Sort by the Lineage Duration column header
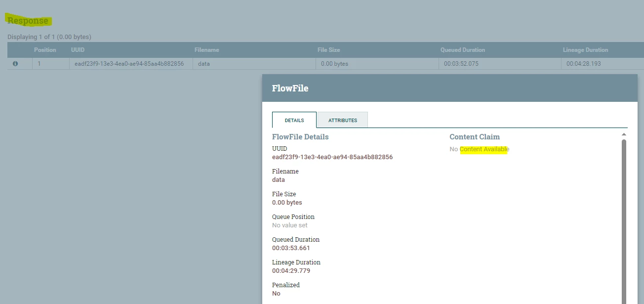 tap(585, 50)
